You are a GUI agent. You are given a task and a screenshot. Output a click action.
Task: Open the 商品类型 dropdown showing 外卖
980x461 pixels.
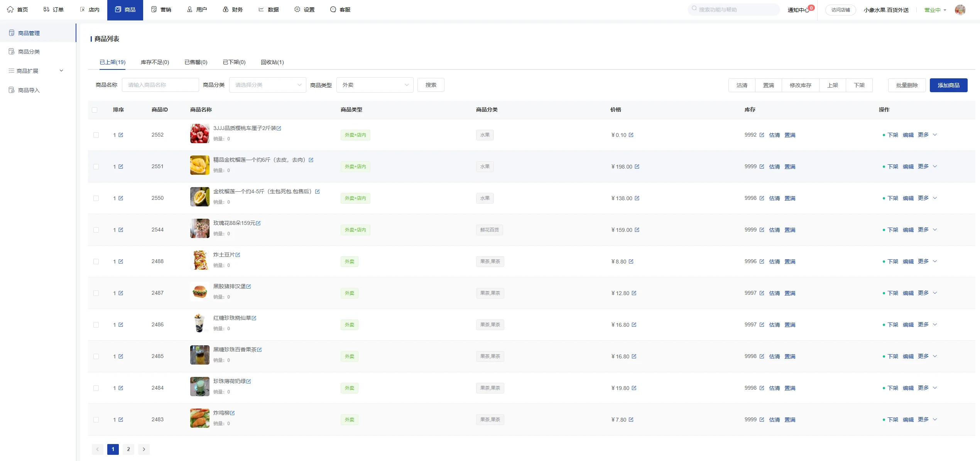pyautogui.click(x=375, y=85)
